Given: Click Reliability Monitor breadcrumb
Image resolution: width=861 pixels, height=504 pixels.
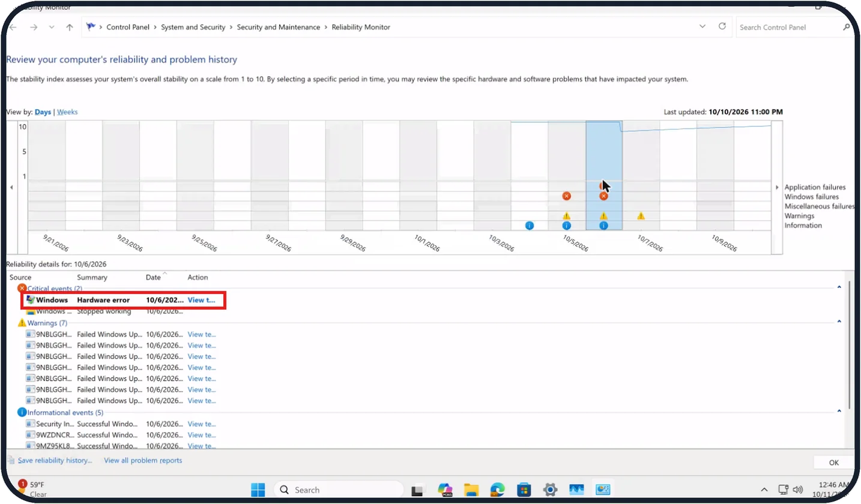Looking at the screenshot, I should pyautogui.click(x=361, y=27).
